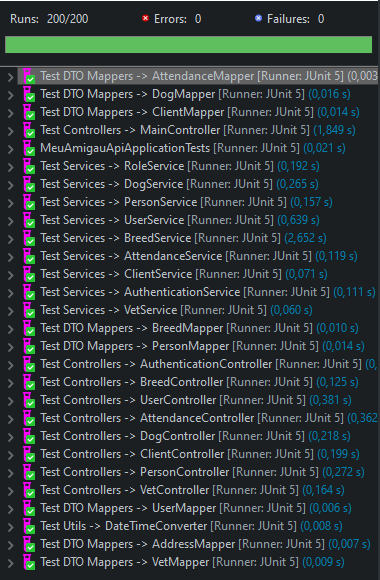This screenshot has height=580, width=380.
Task: Click the AttendanceMapper test suite icon
Action: click(x=29, y=77)
